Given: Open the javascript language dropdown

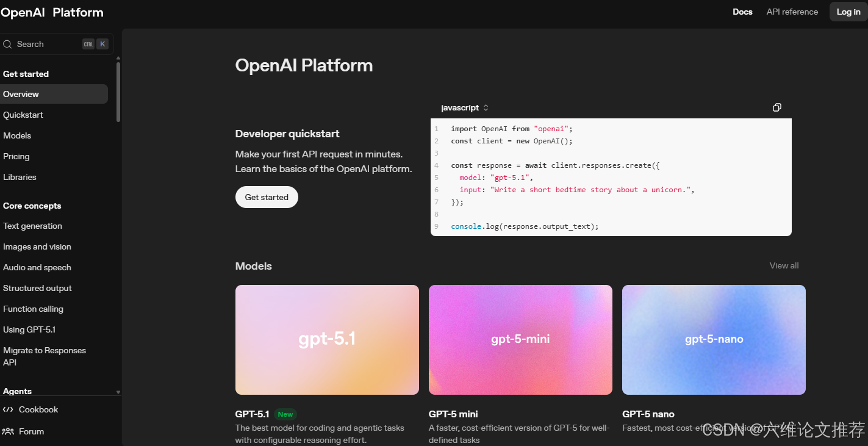Looking at the screenshot, I should click(465, 107).
